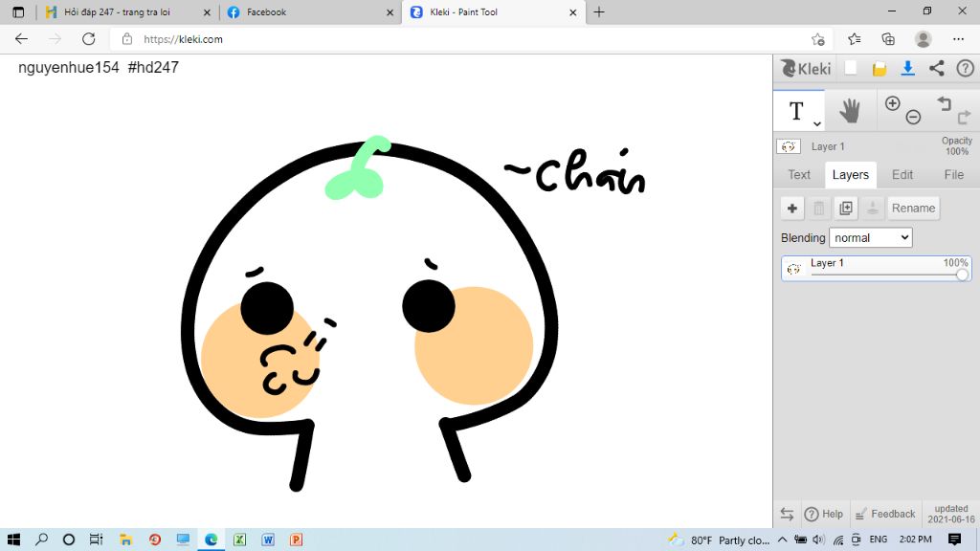Expand the tool chooser arrow beside the Text tool
Screen dimensions: 980x551
pyautogui.click(x=817, y=123)
